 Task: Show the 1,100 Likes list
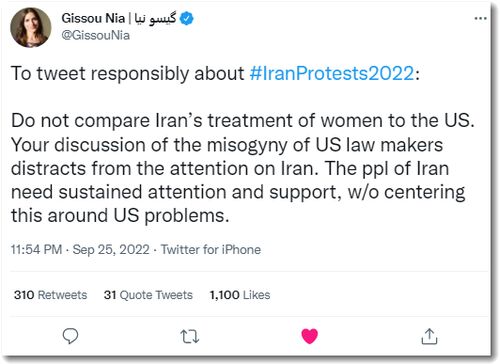(x=240, y=295)
